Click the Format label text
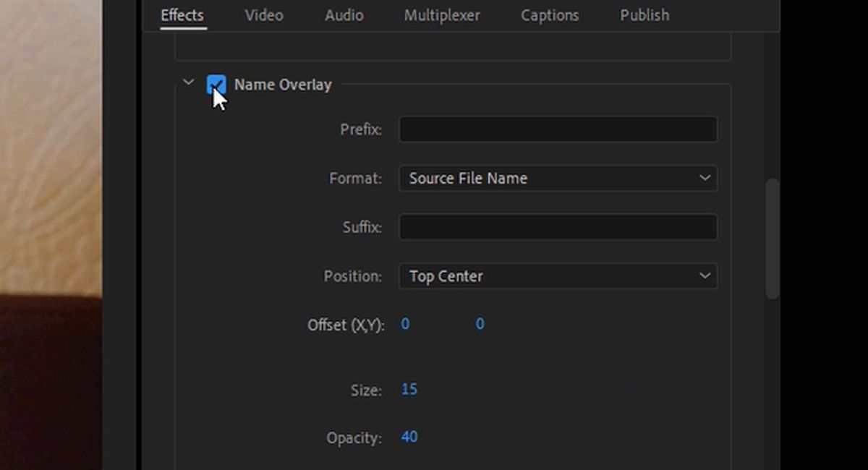This screenshot has height=470, width=868. pos(354,178)
